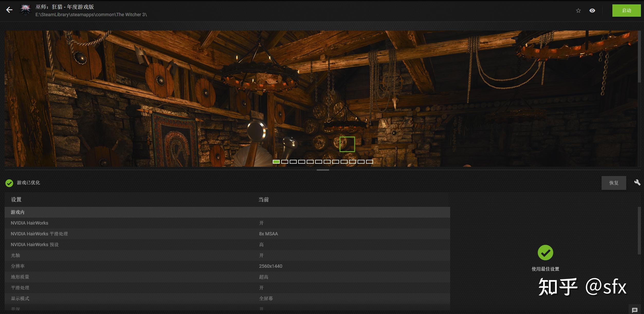Click the game title 巫师：狂猎 - 年度游戏版

pyautogui.click(x=65, y=7)
